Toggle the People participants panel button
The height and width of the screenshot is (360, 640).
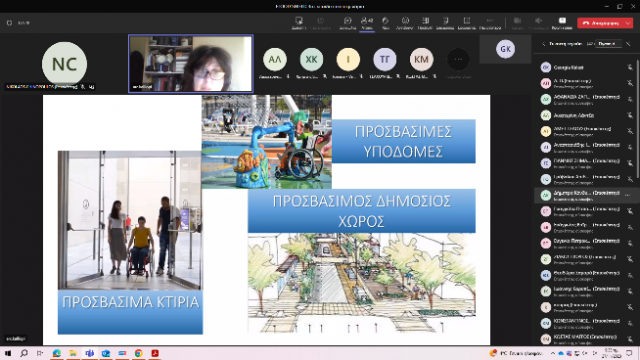click(x=367, y=23)
